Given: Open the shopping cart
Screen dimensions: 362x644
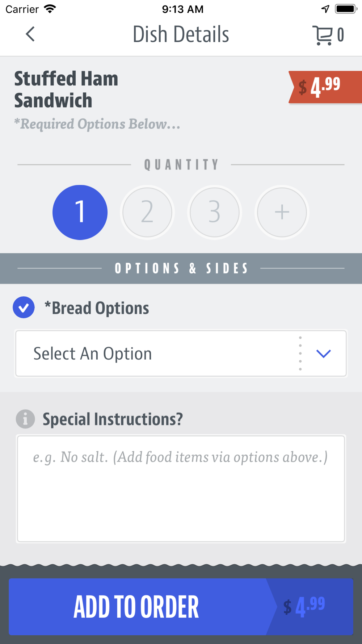Looking at the screenshot, I should [x=322, y=35].
